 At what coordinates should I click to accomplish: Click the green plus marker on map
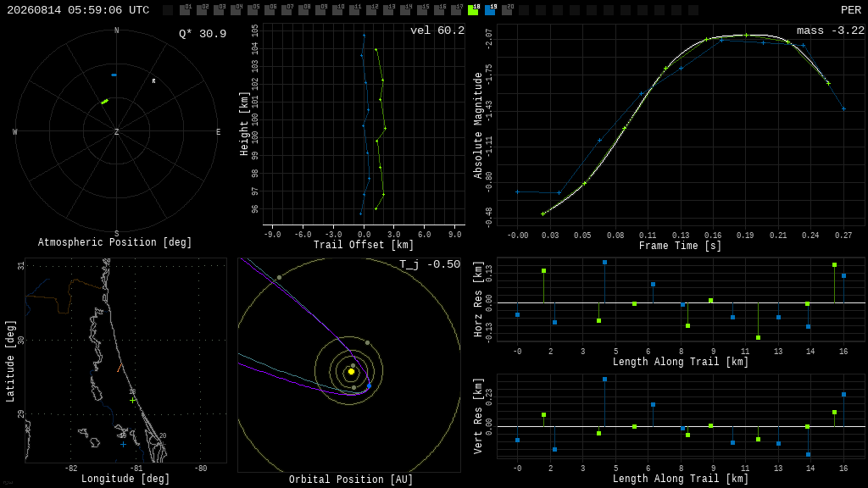pos(132,400)
